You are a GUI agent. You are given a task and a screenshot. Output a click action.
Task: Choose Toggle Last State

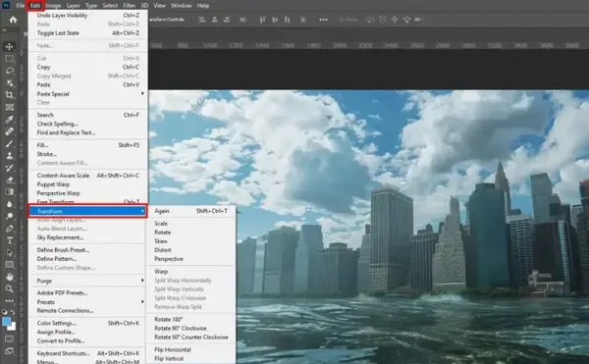(x=88, y=33)
